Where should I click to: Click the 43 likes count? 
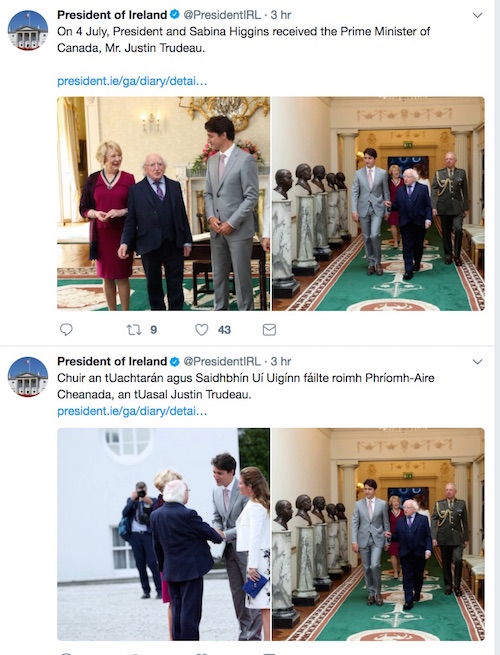pos(224,330)
